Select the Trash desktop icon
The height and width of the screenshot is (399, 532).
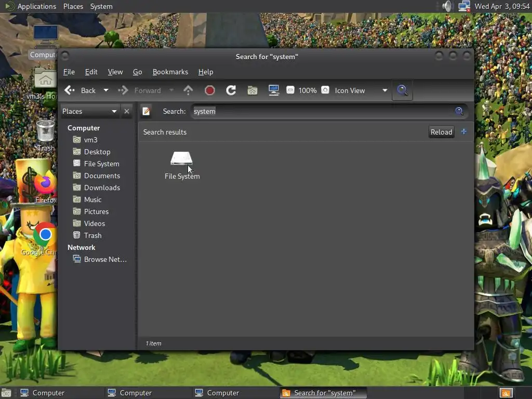(x=45, y=136)
